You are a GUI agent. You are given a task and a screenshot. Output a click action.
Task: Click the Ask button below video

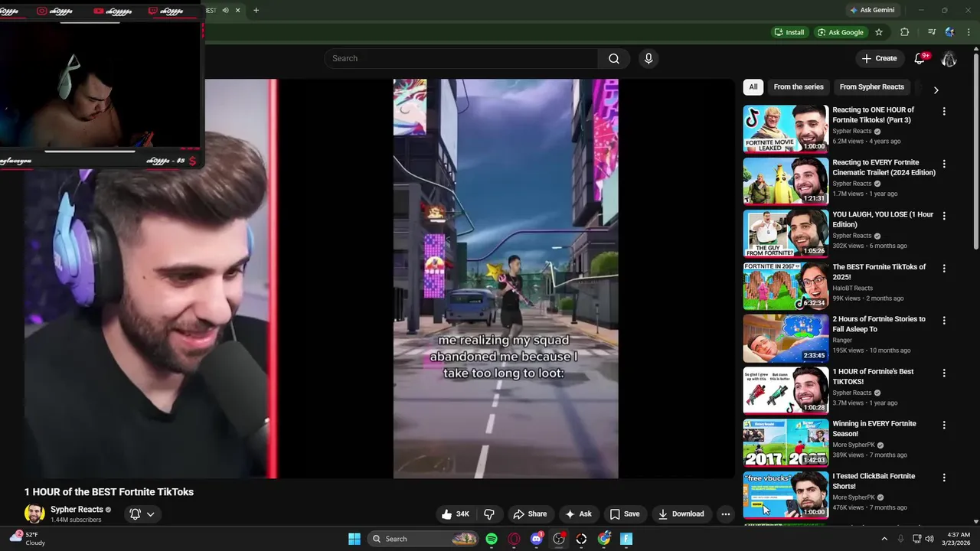point(578,514)
